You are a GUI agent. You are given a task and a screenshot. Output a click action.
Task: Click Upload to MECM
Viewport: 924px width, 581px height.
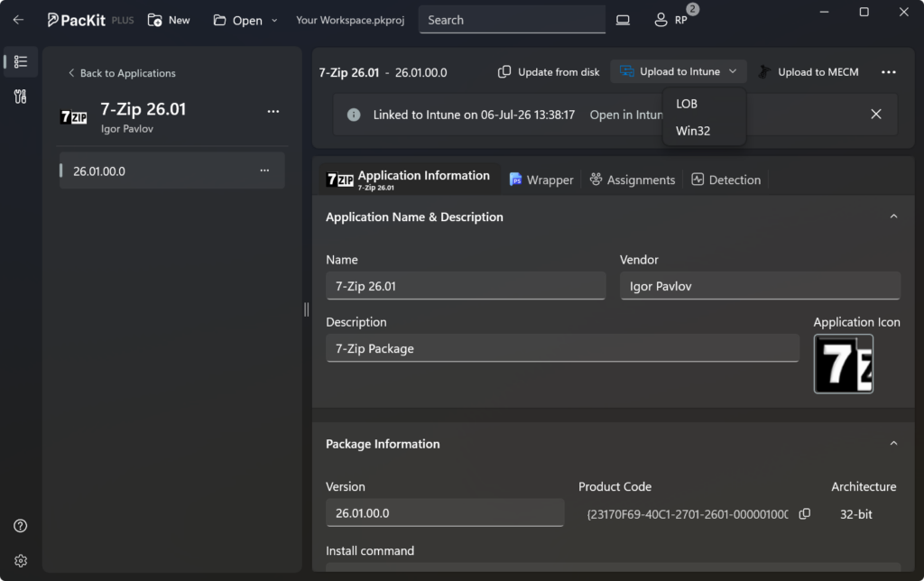pos(808,72)
